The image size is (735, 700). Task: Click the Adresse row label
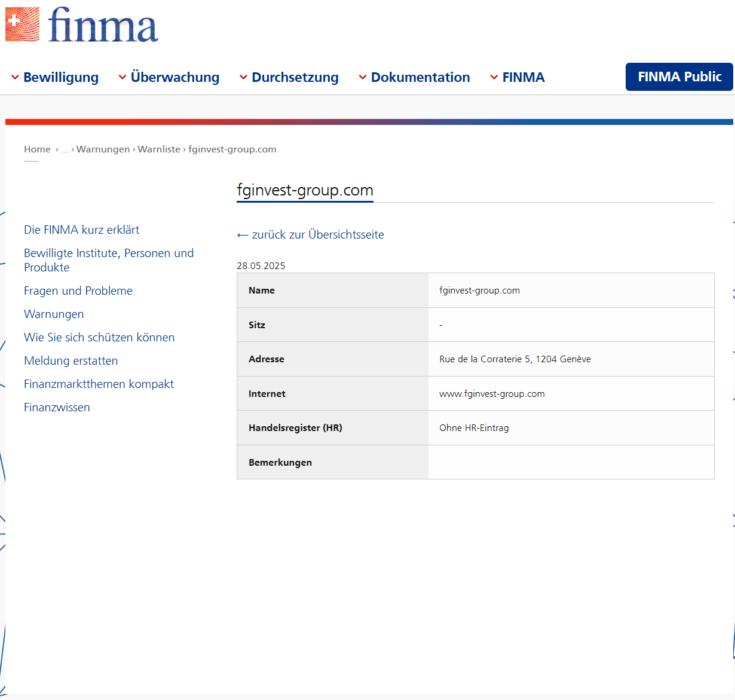[267, 359]
